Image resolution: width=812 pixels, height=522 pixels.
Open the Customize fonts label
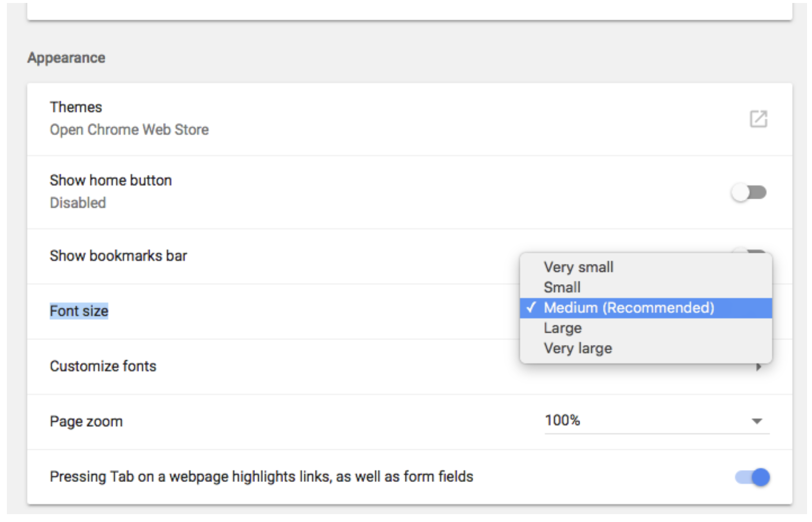pyautogui.click(x=103, y=366)
